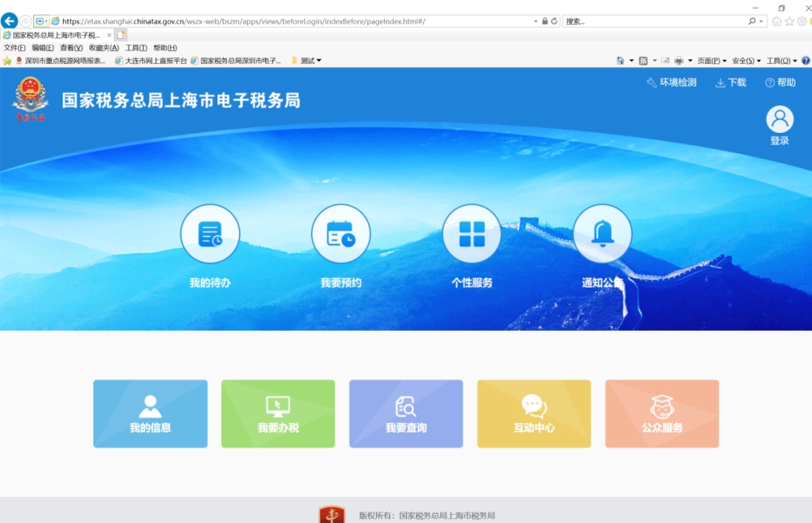Open the 我要查询 tile

(x=406, y=414)
